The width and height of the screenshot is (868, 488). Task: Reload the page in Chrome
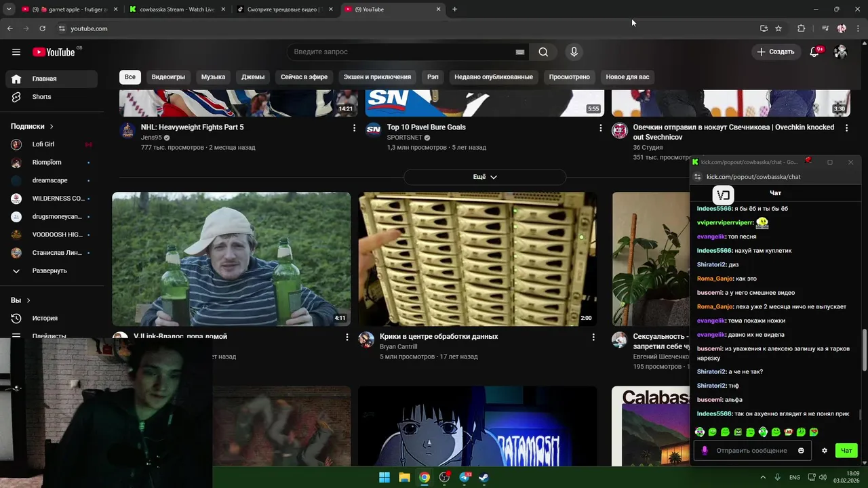[x=42, y=28]
